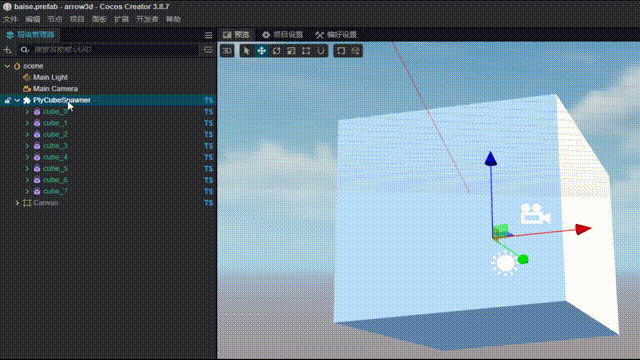Image resolution: width=640 pixels, height=360 pixels.
Task: Click the hierarchy search magnifier icon
Action: tap(25, 50)
